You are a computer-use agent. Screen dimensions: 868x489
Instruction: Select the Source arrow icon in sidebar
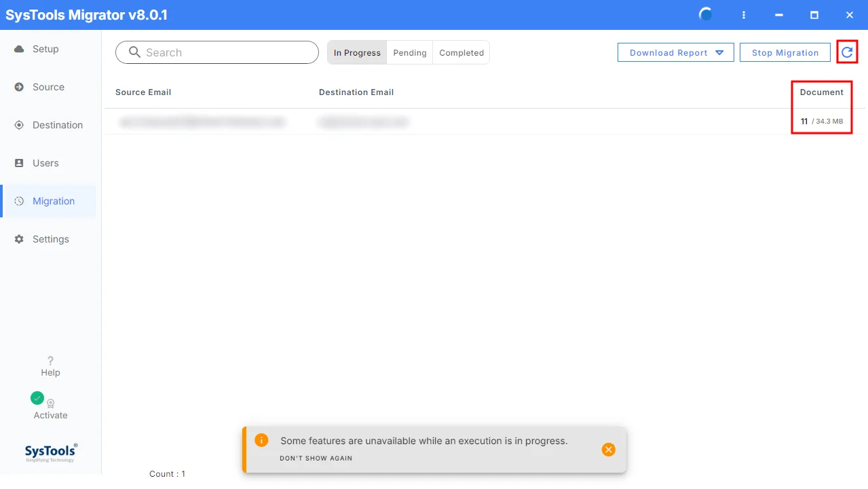click(19, 87)
